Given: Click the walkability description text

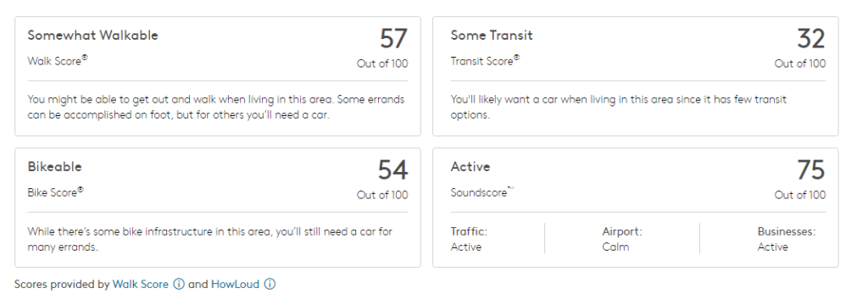Looking at the screenshot, I should point(216,108).
